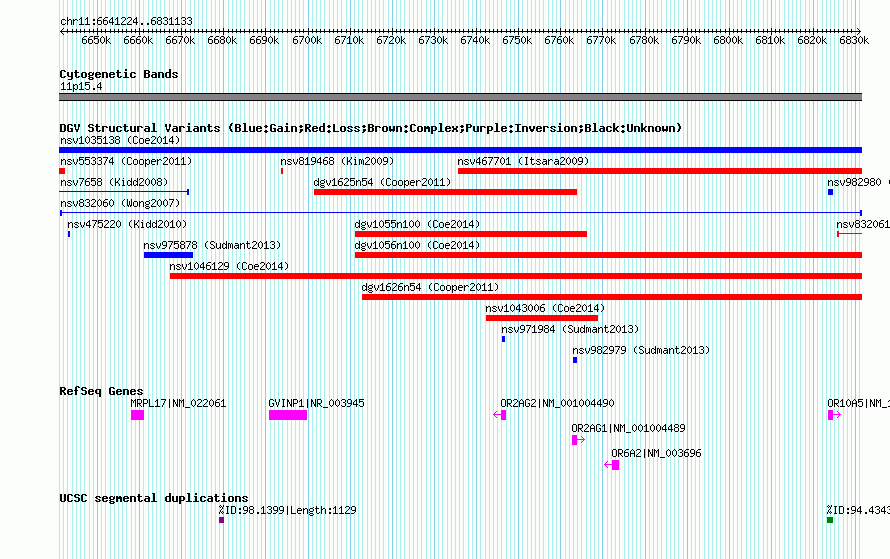Click the blue nsv1035138 (Coe2014) gain bar
The height and width of the screenshot is (559, 890).
(x=460, y=150)
